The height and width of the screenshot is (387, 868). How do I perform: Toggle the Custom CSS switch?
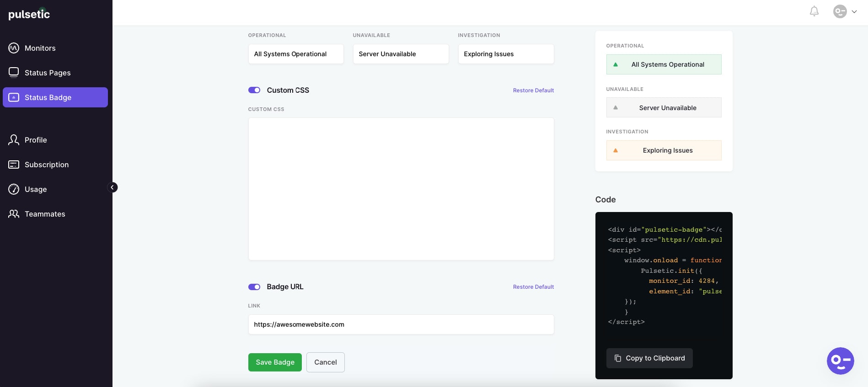coord(254,90)
